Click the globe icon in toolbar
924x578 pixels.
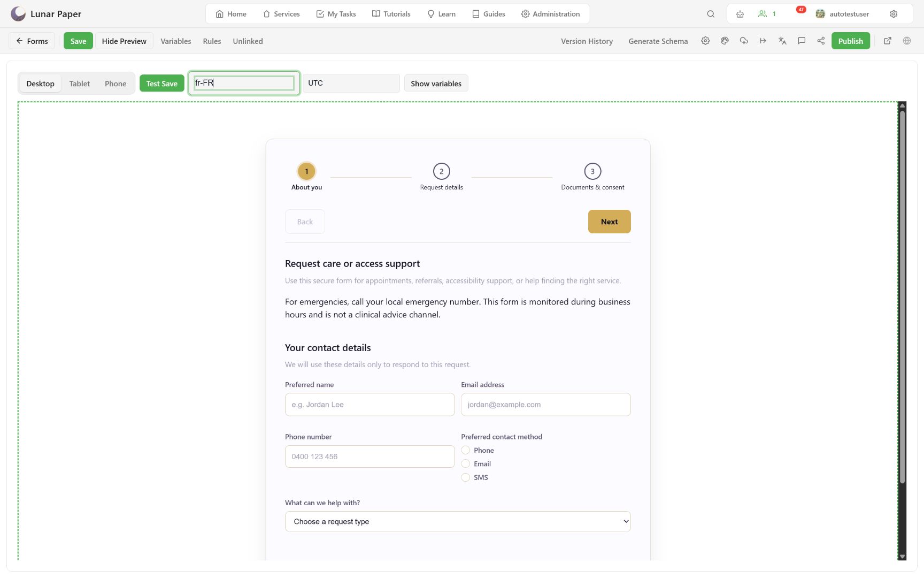907,41
